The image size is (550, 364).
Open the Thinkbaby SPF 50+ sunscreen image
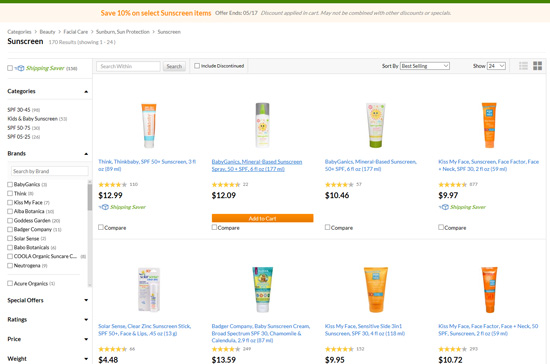[149, 126]
